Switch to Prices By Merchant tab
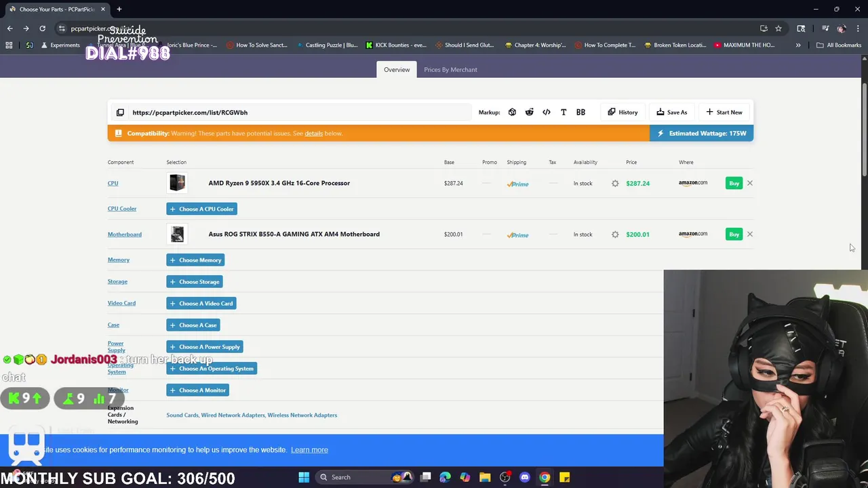 click(450, 69)
